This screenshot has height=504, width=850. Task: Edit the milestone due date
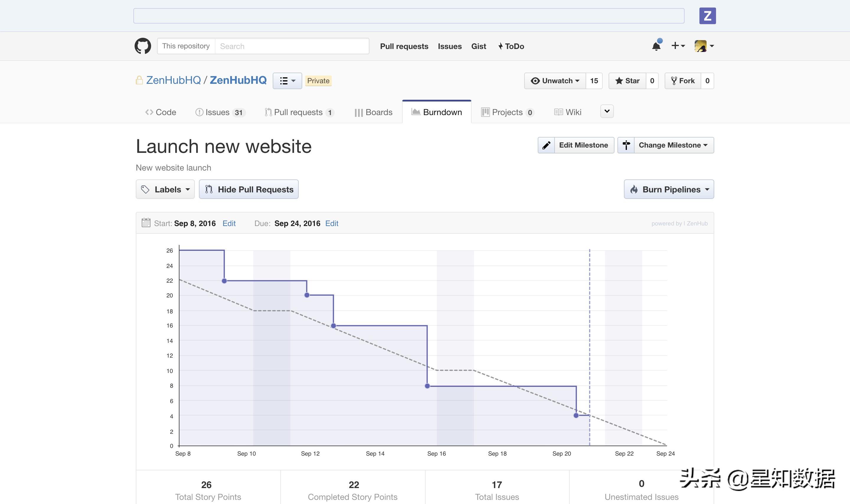[331, 223]
